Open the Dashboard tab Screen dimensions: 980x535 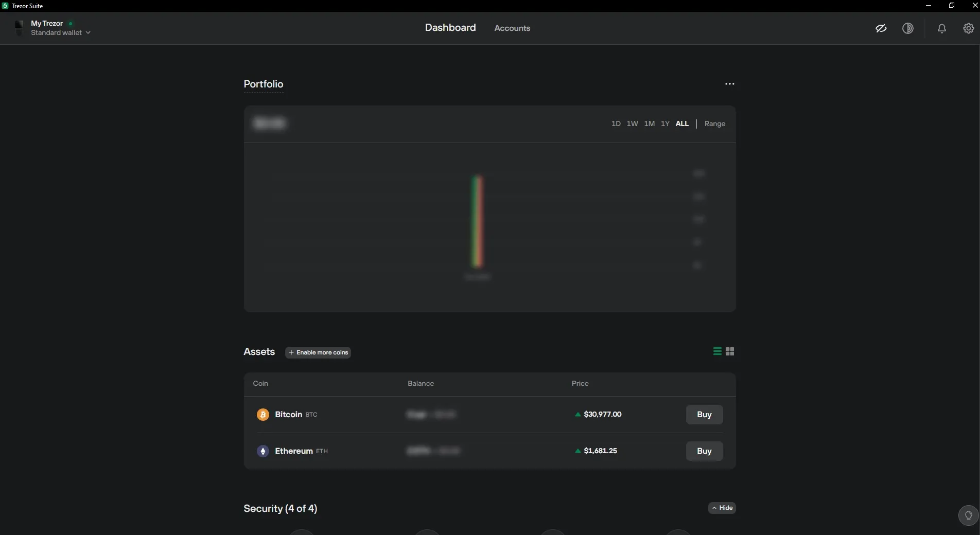[x=450, y=28]
